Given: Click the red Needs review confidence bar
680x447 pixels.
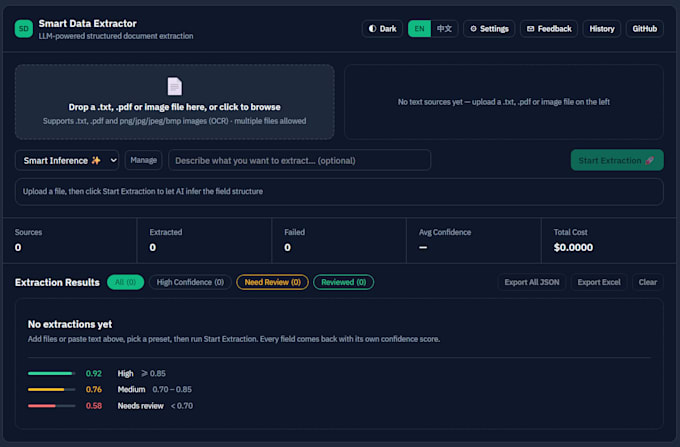Looking at the screenshot, I should pos(52,406).
